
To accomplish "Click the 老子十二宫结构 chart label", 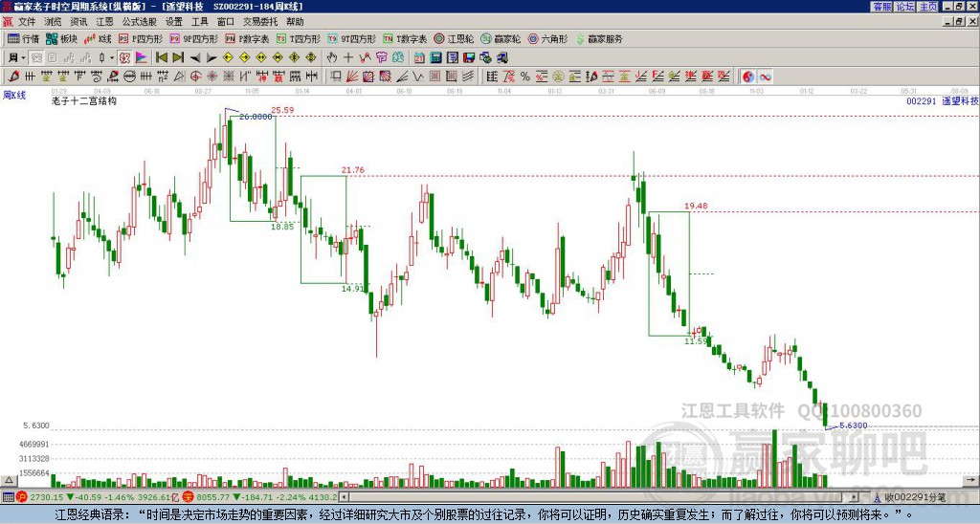I will coord(84,100).
